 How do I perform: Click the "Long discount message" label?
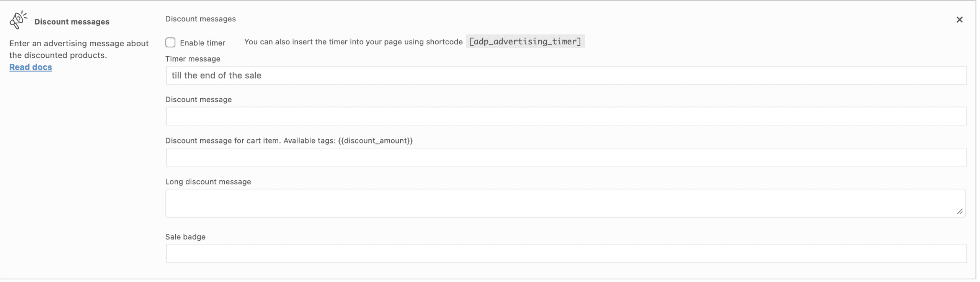[x=208, y=182]
